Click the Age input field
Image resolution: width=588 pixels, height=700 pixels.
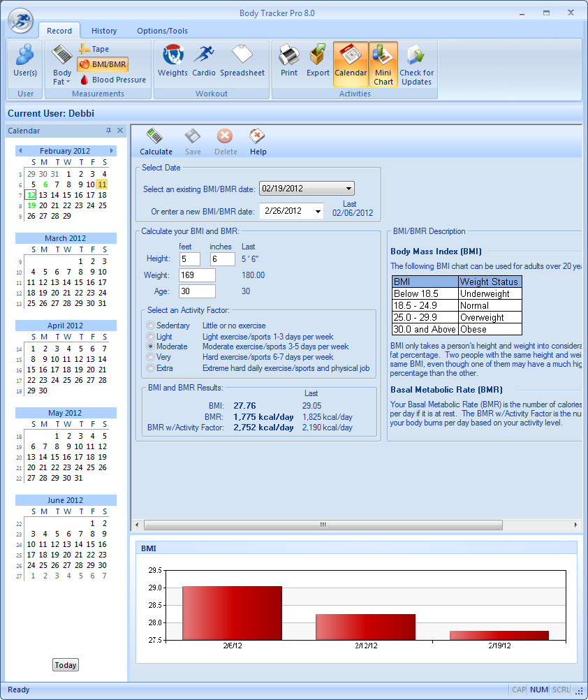click(197, 291)
